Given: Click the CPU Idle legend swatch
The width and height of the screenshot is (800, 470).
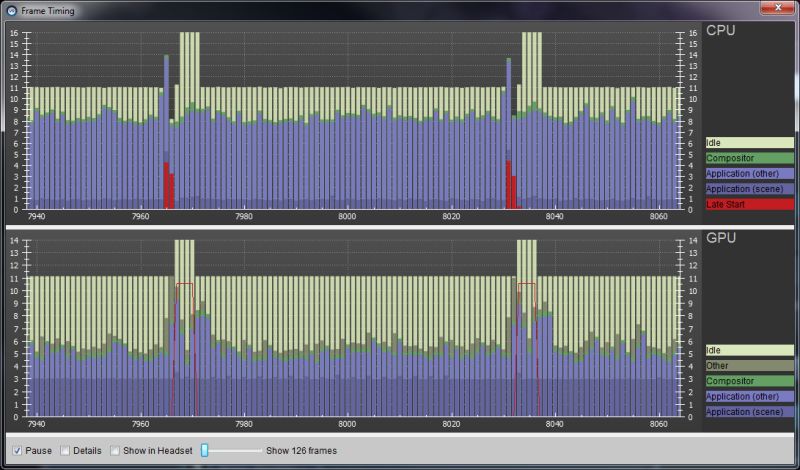Looking at the screenshot, I should pyautogui.click(x=749, y=143).
